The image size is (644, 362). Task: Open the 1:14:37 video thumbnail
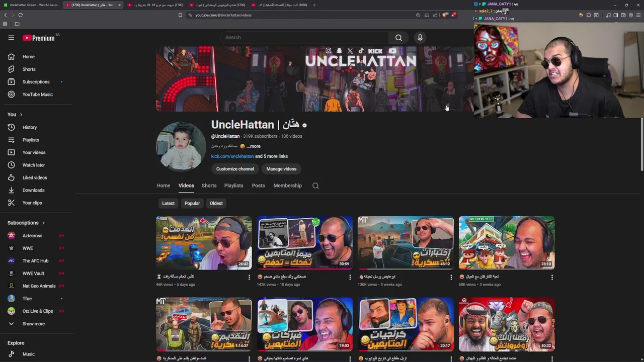(204, 324)
